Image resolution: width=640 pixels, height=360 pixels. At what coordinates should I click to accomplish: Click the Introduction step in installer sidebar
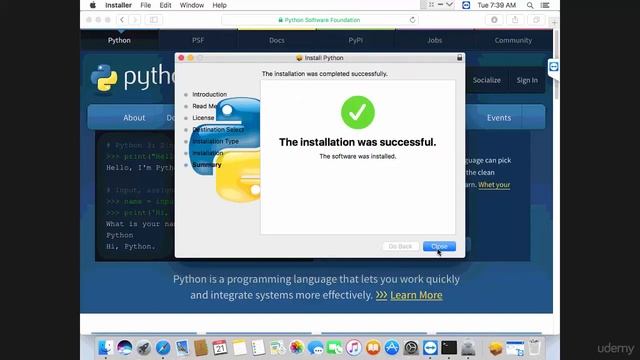(x=209, y=94)
